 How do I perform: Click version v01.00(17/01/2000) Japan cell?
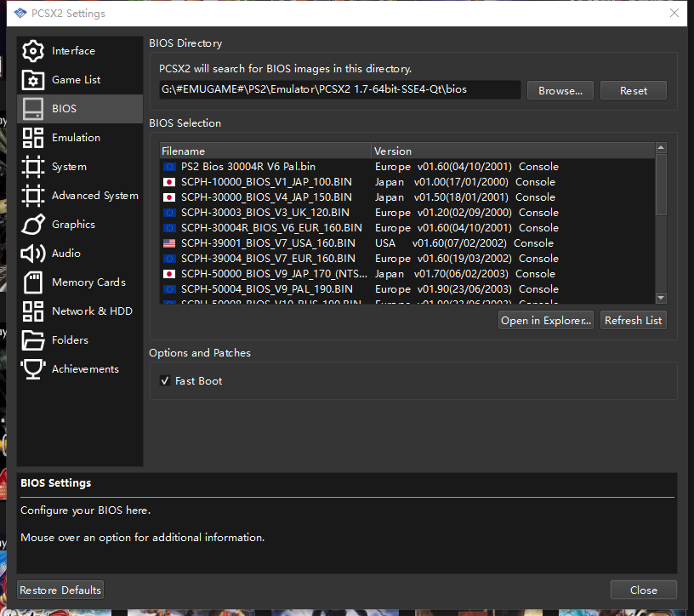465,182
